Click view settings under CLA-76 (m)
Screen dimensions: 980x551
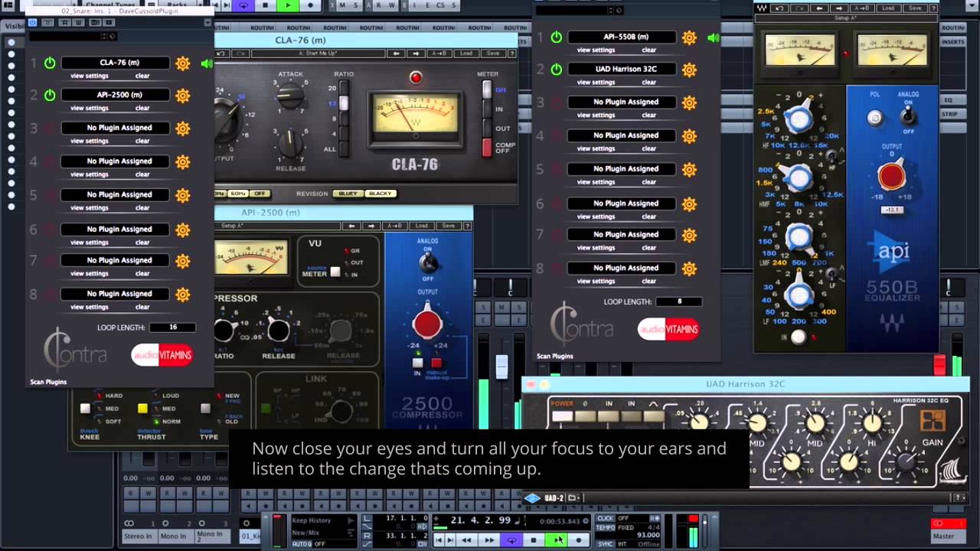pos(90,76)
